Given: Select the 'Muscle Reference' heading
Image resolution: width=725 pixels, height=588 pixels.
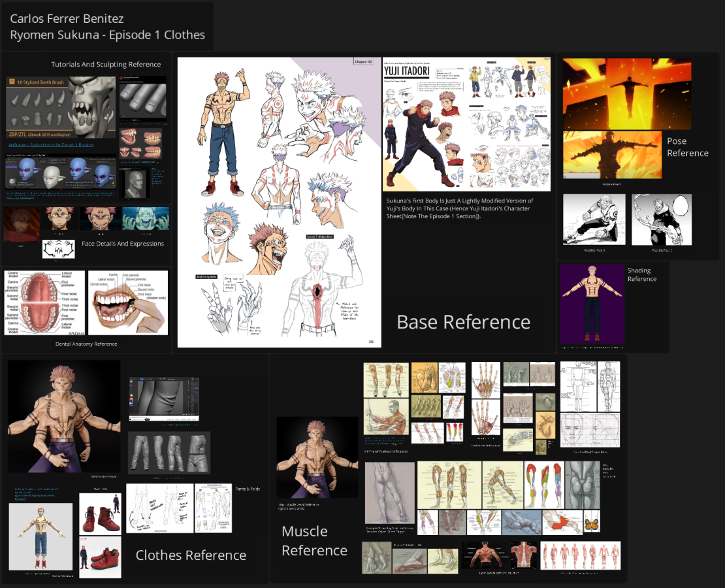Looking at the screenshot, I should click(314, 541).
